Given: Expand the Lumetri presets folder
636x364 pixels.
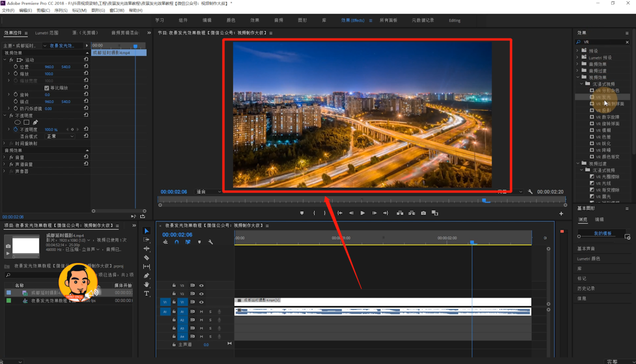Looking at the screenshot, I should coord(578,58).
